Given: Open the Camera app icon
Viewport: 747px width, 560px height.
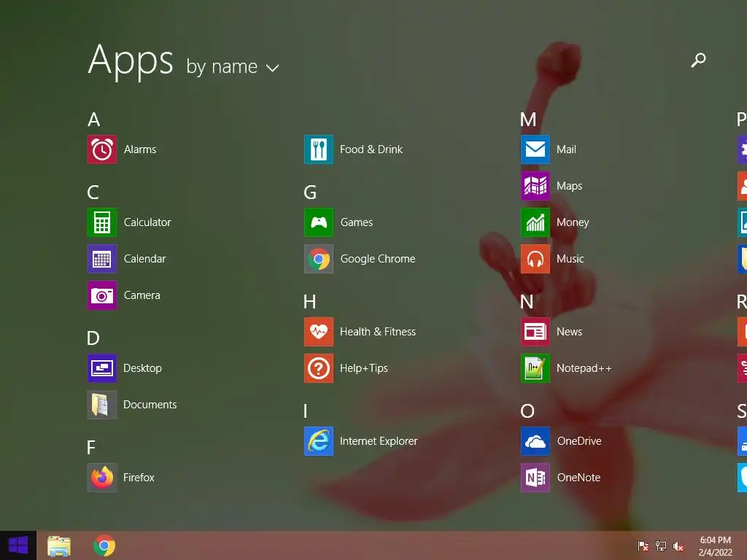Looking at the screenshot, I should pyautogui.click(x=102, y=295).
